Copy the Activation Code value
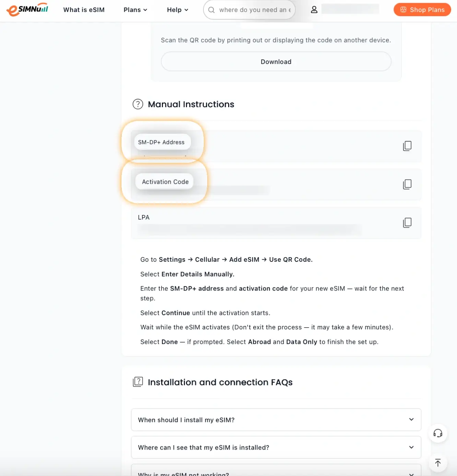The image size is (457, 476). (x=407, y=184)
